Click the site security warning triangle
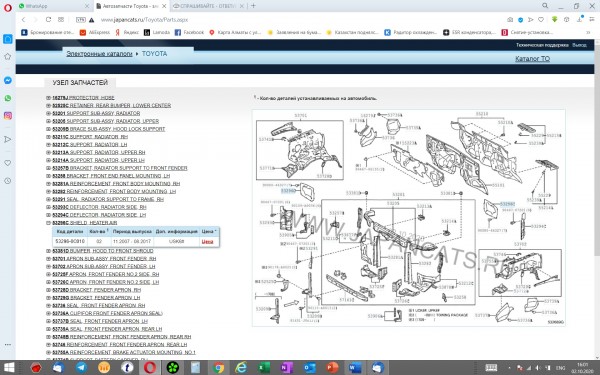 point(91,20)
